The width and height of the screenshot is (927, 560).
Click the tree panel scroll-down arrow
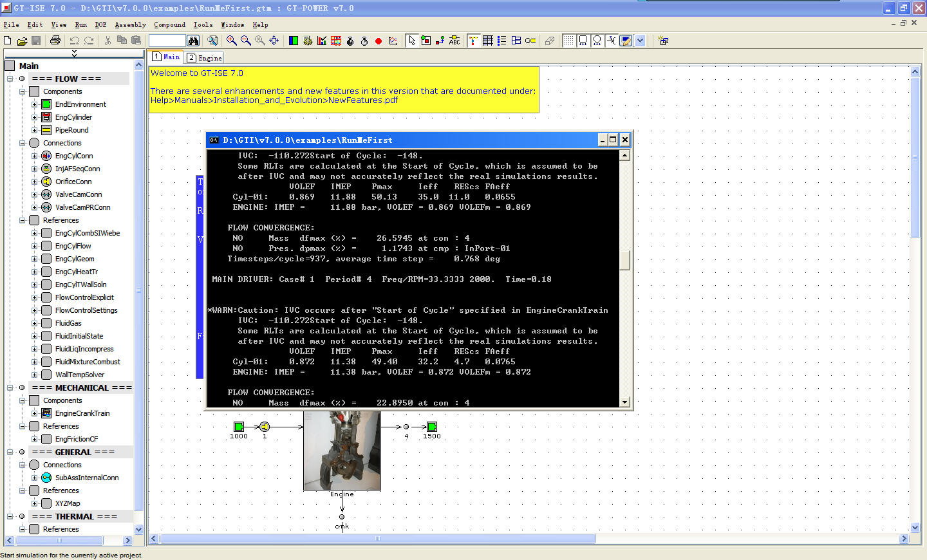point(138,529)
